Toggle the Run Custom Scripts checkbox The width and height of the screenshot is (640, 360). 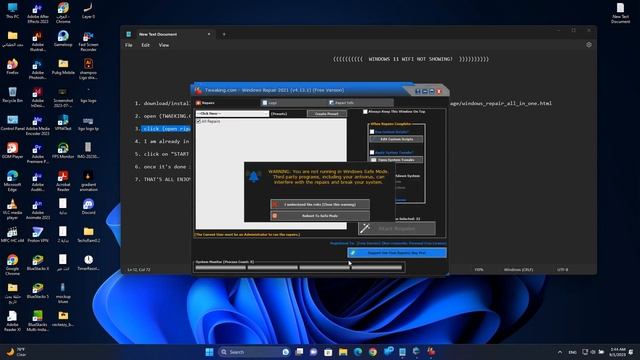[x=372, y=132]
